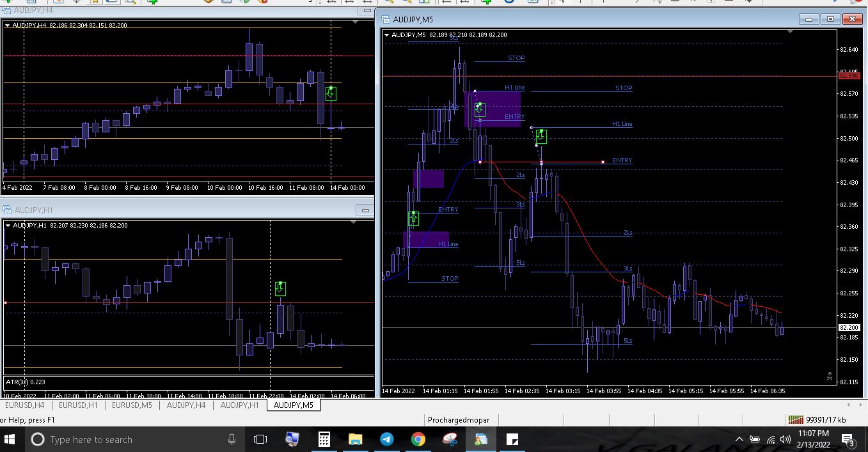Click the red line's right endpoint before ENTRY

click(603, 162)
